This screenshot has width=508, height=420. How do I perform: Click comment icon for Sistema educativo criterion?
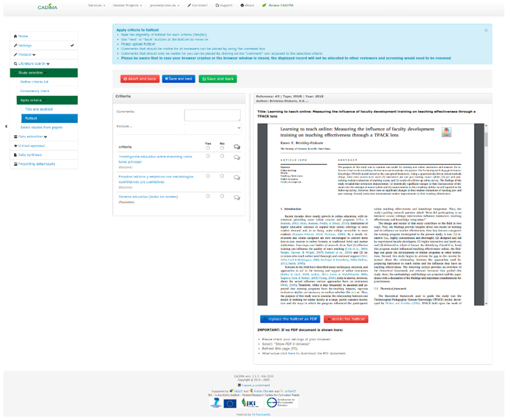pos(237,198)
